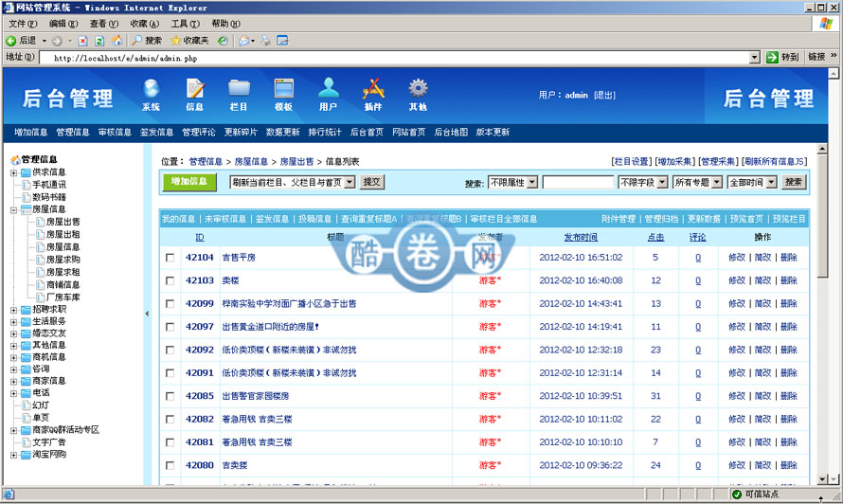Check the box for row 42104

[x=170, y=258]
